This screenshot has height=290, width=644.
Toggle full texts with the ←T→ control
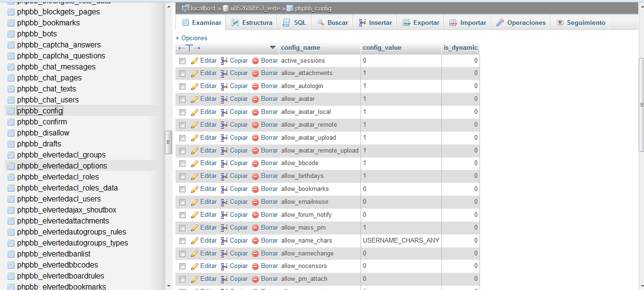[189, 48]
